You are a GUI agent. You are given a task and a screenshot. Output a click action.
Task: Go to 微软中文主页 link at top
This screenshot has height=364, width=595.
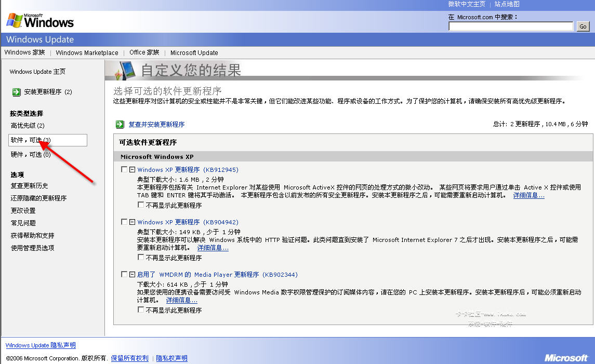click(x=466, y=4)
